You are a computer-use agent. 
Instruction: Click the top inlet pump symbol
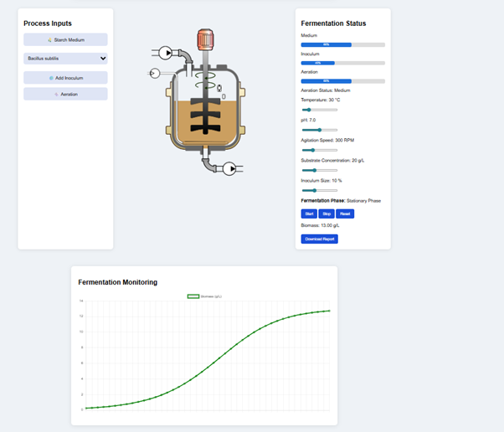166,54
